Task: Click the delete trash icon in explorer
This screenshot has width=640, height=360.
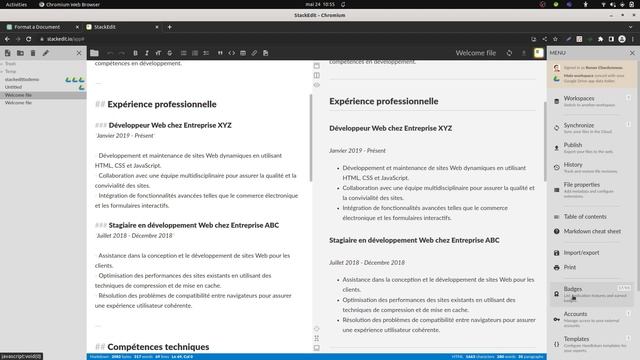Action: point(33,53)
